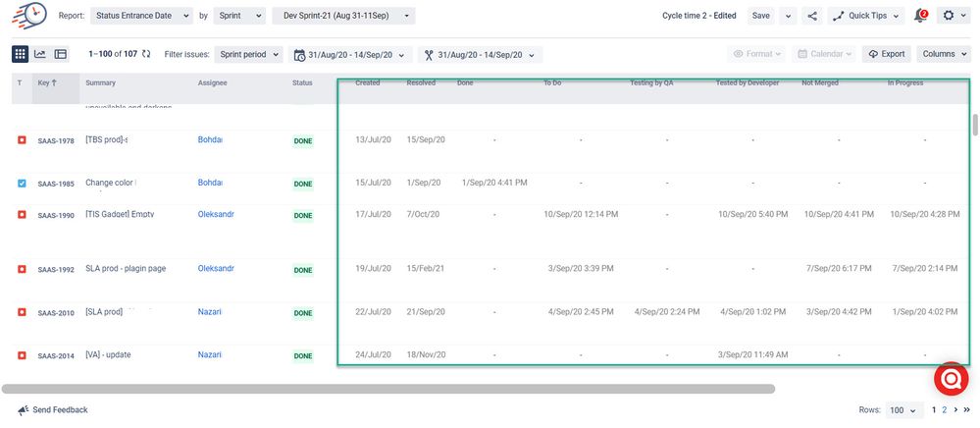This screenshot has width=980, height=428.
Task: Click the Assignee column header
Action: click(x=213, y=82)
